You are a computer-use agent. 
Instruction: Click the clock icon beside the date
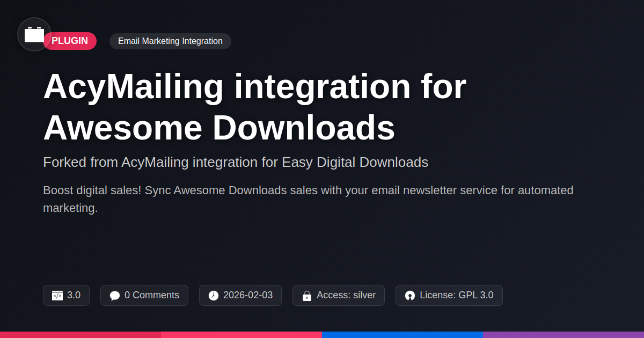tap(214, 296)
